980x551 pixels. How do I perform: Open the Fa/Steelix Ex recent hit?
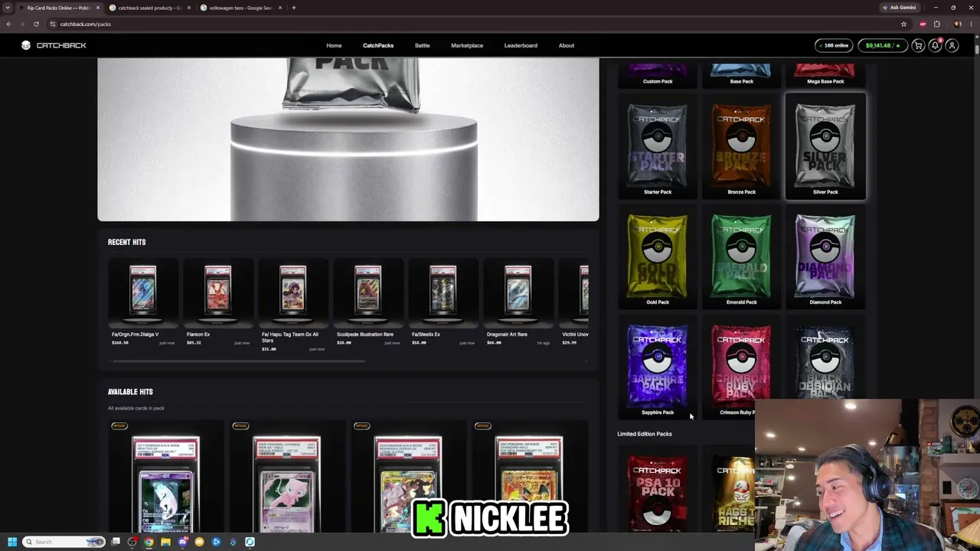coord(443,304)
